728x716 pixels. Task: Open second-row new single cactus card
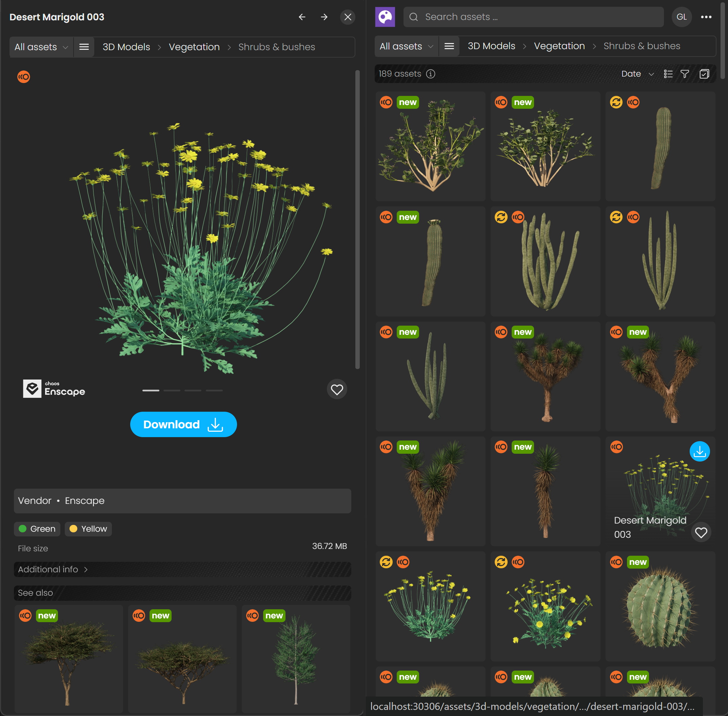[430, 261]
